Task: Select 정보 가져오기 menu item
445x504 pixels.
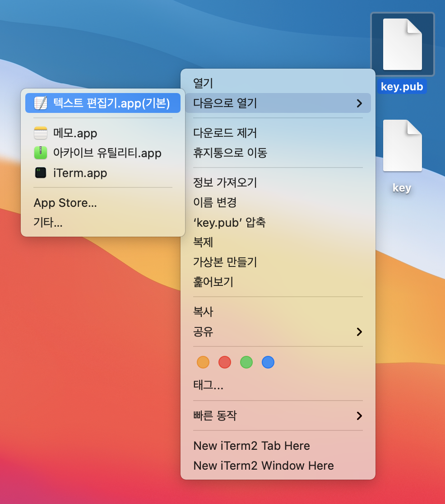Action: point(278,182)
